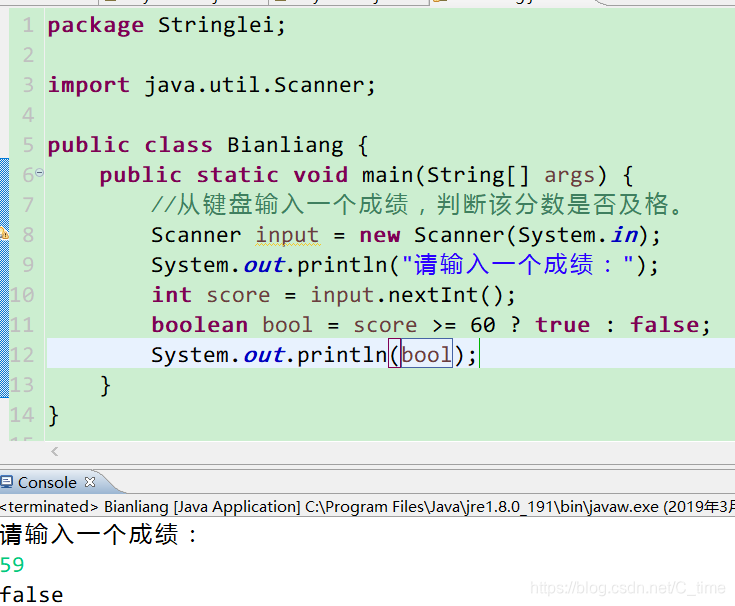Click the underlined variable 'input' on line 8
The image size is (735, 606).
click(288, 235)
